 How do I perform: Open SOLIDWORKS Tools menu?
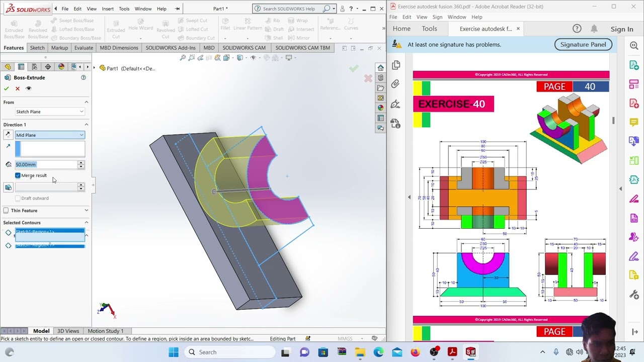(x=124, y=9)
